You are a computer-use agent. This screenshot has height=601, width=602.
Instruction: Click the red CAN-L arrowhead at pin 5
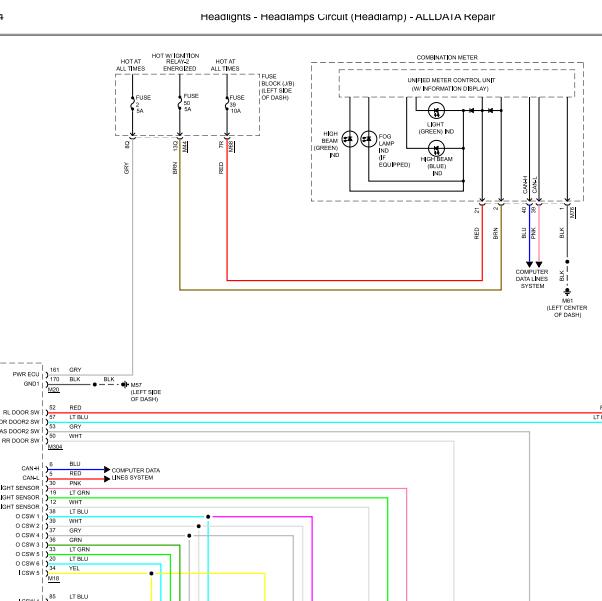coord(107,479)
